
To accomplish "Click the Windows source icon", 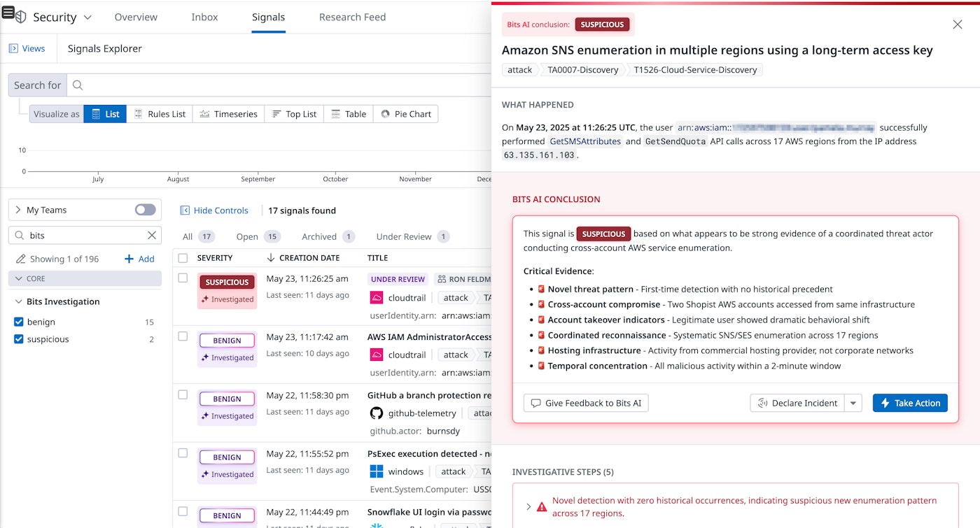I will click(x=377, y=471).
